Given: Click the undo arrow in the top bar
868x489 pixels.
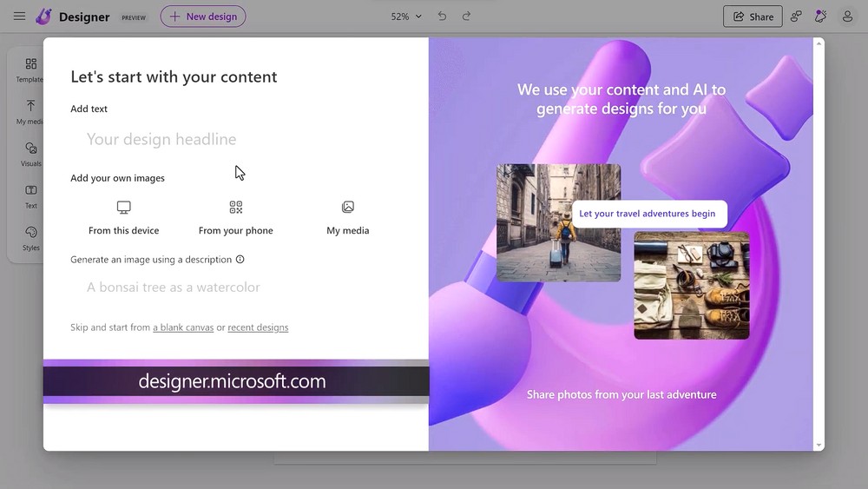Looking at the screenshot, I should (443, 17).
